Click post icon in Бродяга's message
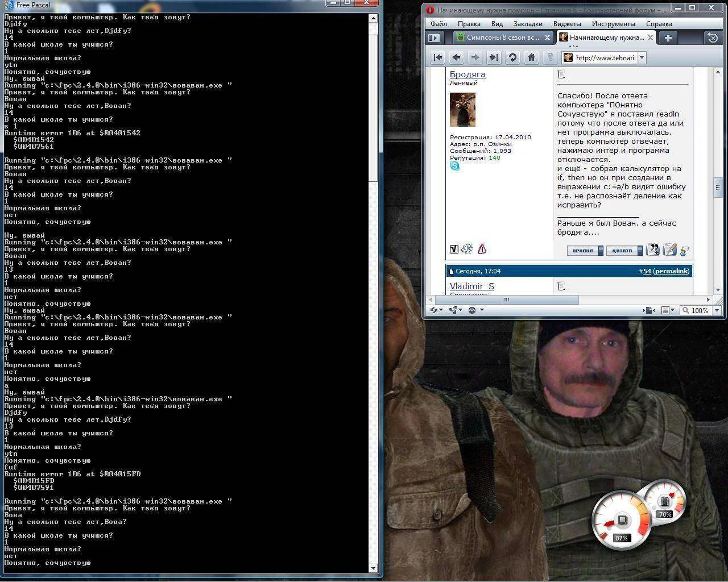 [x=561, y=74]
